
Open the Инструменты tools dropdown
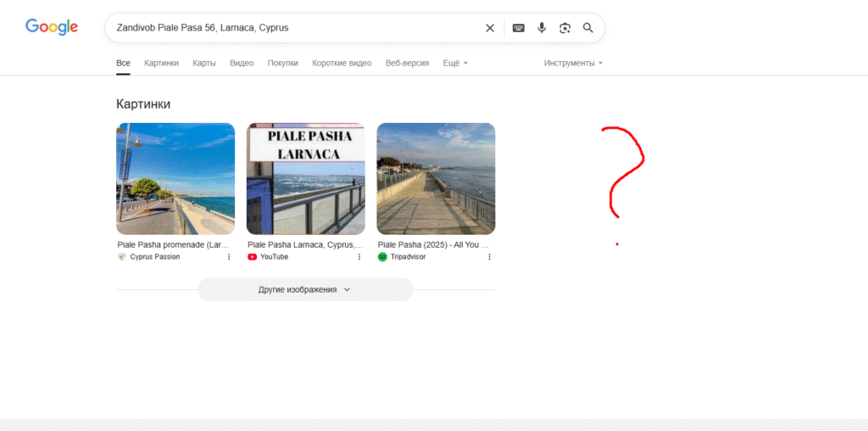pos(573,63)
